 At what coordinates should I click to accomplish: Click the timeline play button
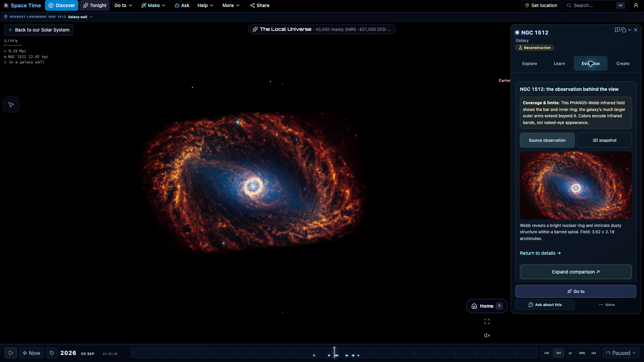pos(11,353)
